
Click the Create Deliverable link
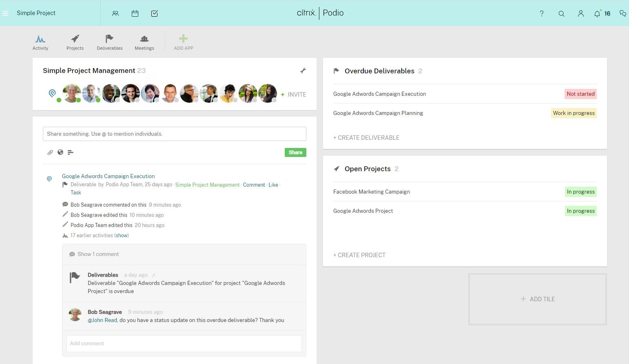pyautogui.click(x=366, y=138)
